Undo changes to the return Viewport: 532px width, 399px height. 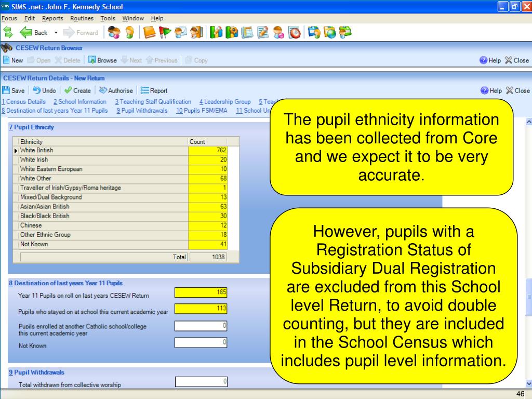pyautogui.click(x=45, y=90)
